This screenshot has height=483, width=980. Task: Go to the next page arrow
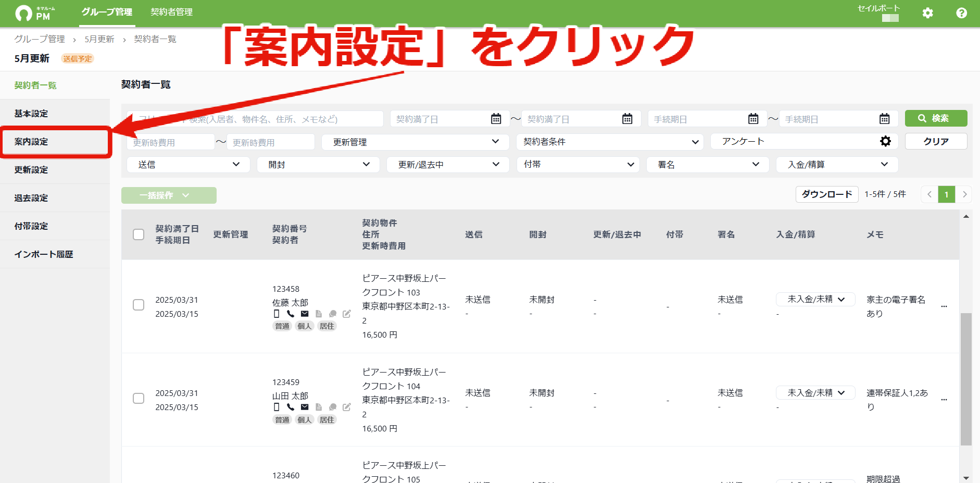964,194
